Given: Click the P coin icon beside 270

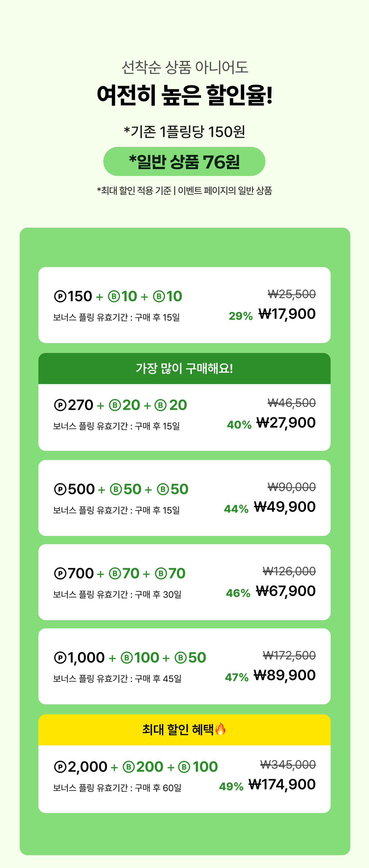Looking at the screenshot, I should point(60,405).
